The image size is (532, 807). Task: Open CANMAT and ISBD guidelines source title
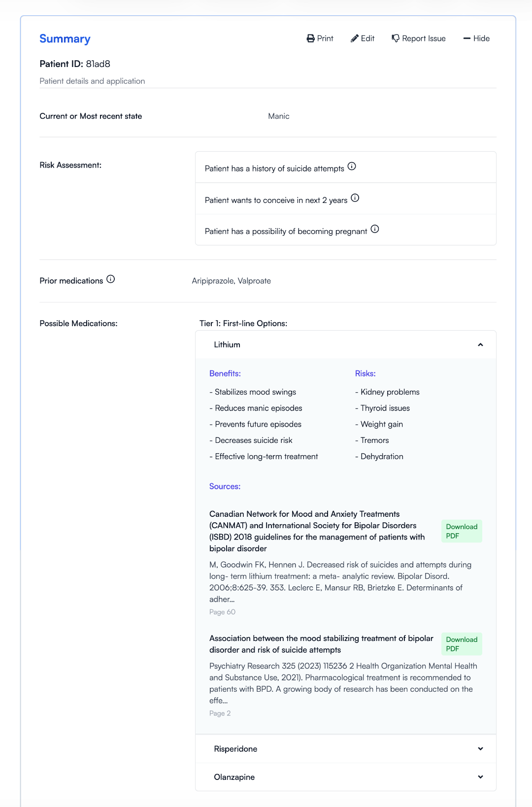317,531
